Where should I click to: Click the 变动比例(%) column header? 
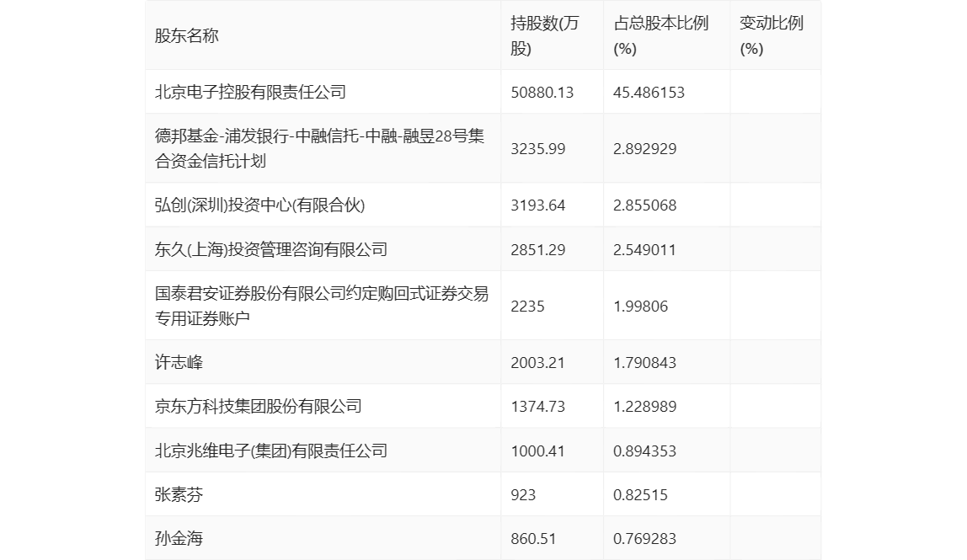point(771,35)
